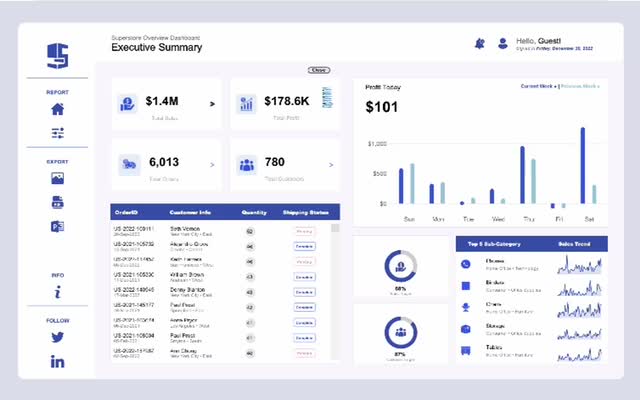Click the Total Orders delivery truck icon
The image size is (640, 400).
129,164
